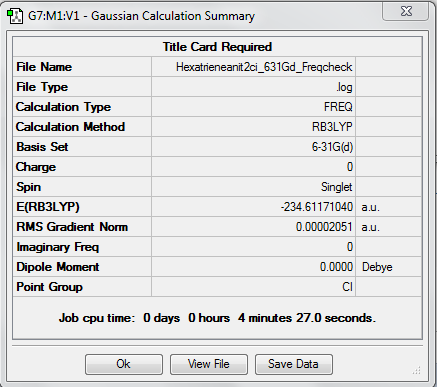The height and width of the screenshot is (387, 437).
Task: Select the dipole moment value 0.0000
Action: coord(336,267)
